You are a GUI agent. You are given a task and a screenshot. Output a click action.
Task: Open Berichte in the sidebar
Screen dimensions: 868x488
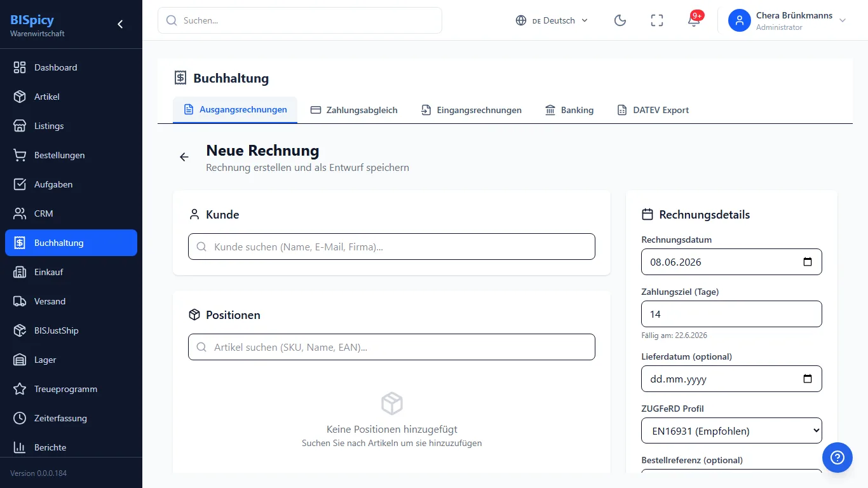click(71, 447)
